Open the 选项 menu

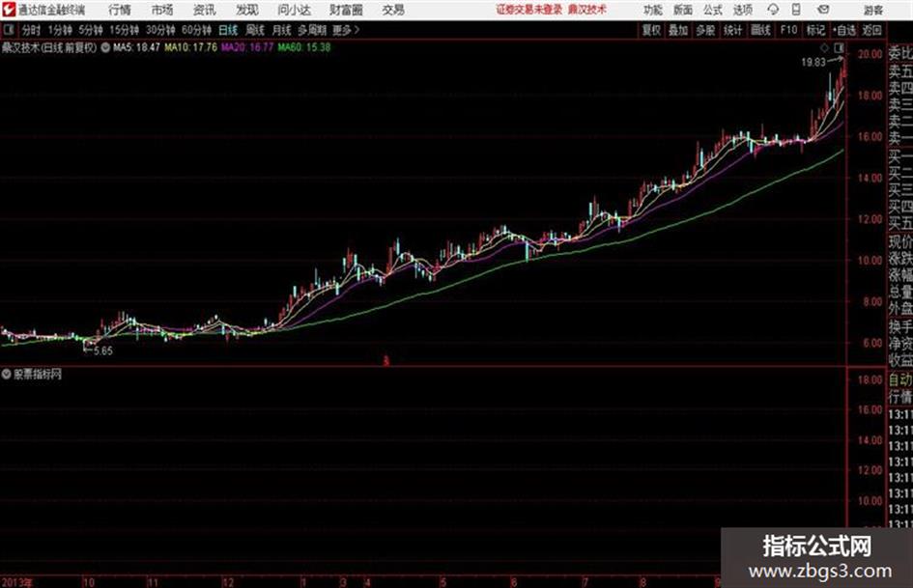point(743,10)
